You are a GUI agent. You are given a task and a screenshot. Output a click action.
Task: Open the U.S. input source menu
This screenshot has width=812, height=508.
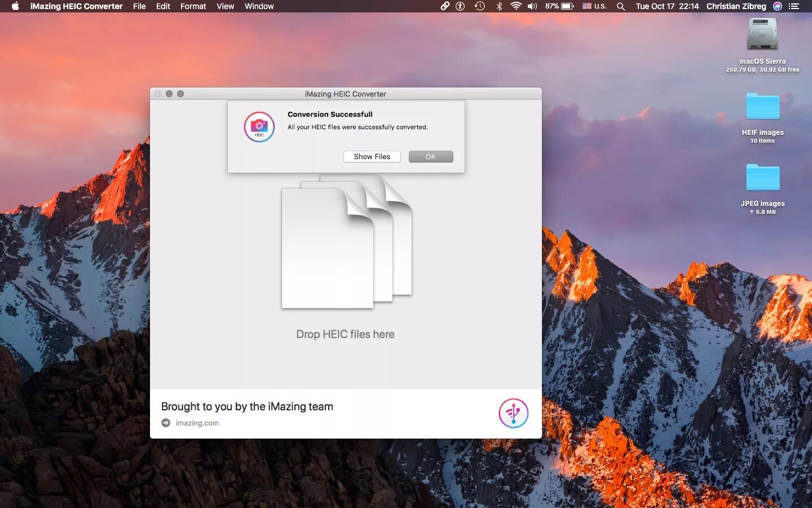(594, 6)
